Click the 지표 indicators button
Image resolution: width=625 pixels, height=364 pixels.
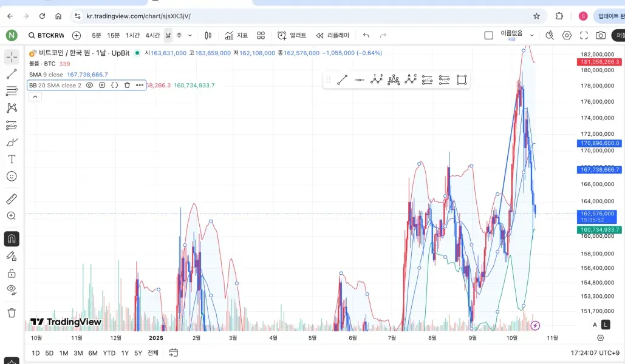click(236, 35)
